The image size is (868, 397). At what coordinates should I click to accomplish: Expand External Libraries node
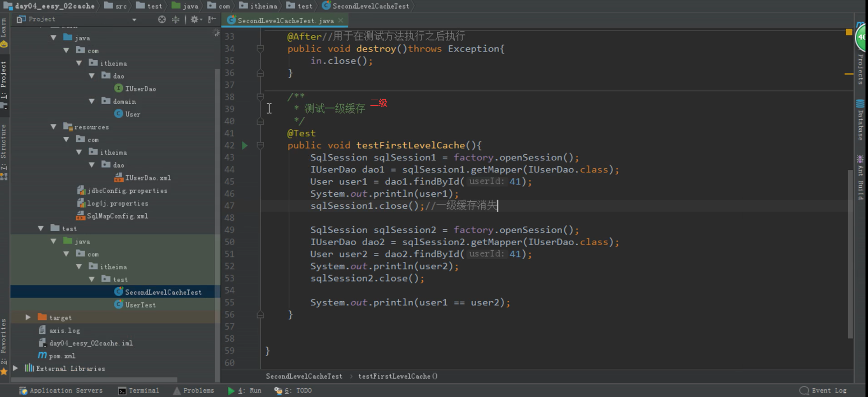coord(15,368)
